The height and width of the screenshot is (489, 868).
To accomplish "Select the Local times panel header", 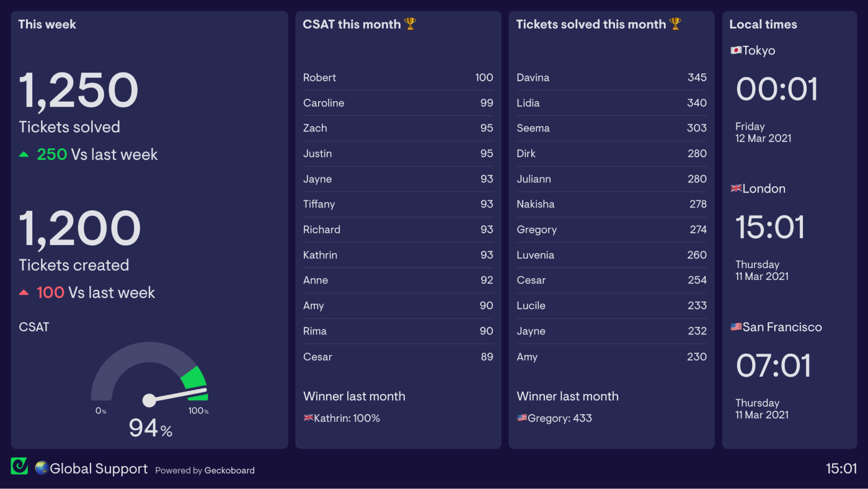I will [763, 24].
